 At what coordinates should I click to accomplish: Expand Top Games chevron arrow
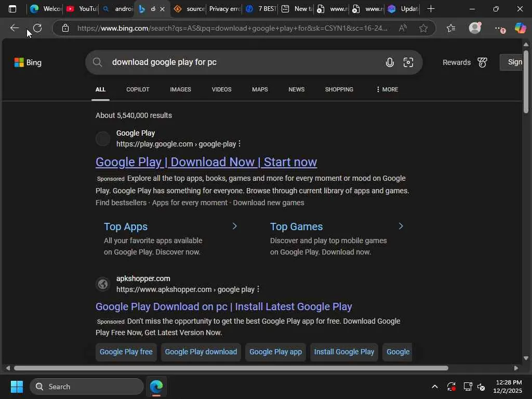pyautogui.click(x=401, y=226)
